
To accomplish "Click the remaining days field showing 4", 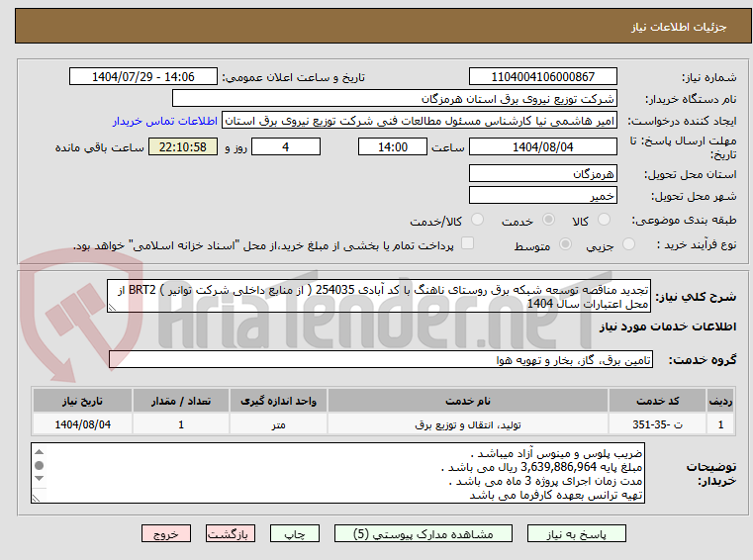I will 286,146.
